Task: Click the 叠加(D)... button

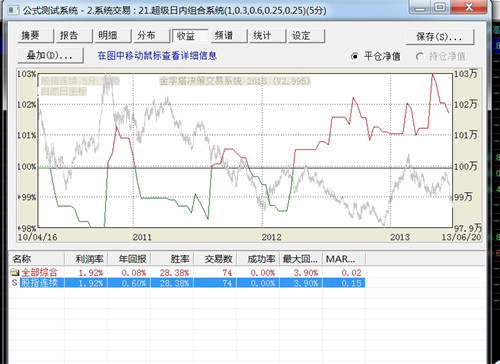Action: 50,55
